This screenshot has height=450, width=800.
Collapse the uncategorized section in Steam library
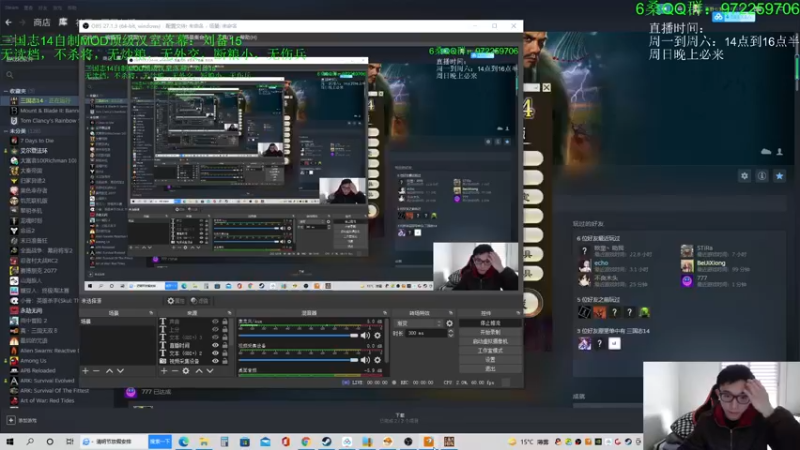point(6,131)
